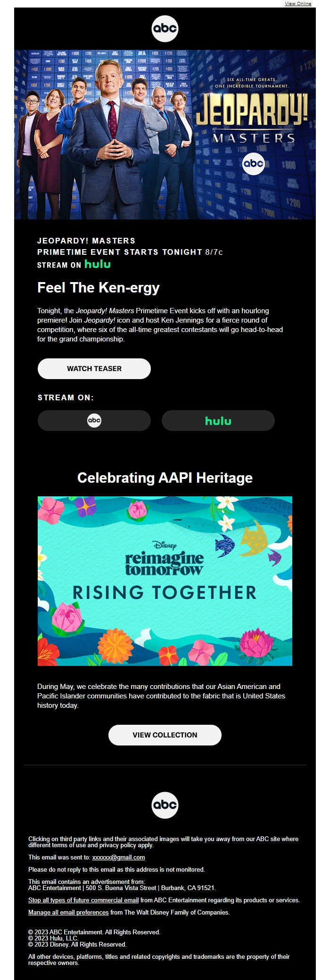
Task: Click Stop all types of future commercial email
Action: tap(83, 900)
